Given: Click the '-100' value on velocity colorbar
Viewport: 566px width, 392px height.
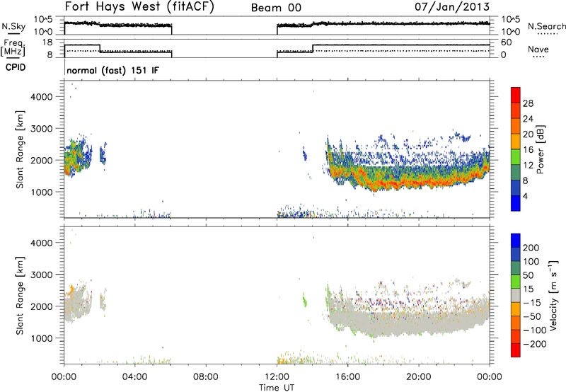Looking at the screenshot, I should coord(535,330).
